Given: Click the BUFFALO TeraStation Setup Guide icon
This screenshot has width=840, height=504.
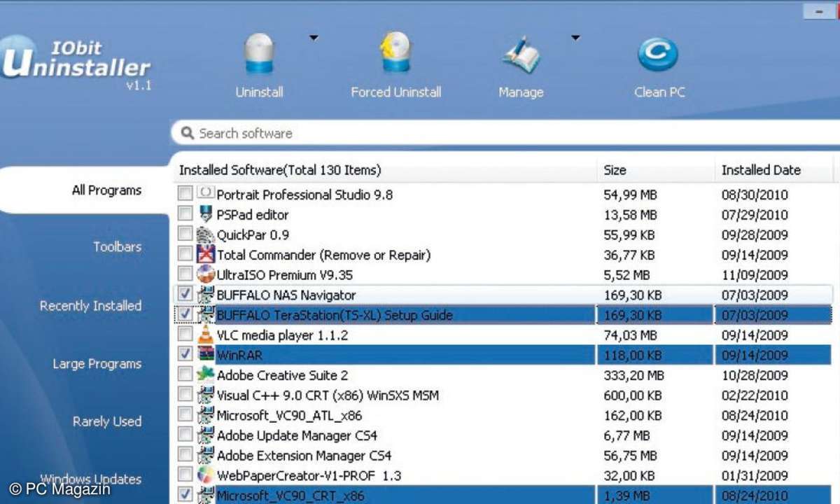Looking at the screenshot, I should (205, 315).
